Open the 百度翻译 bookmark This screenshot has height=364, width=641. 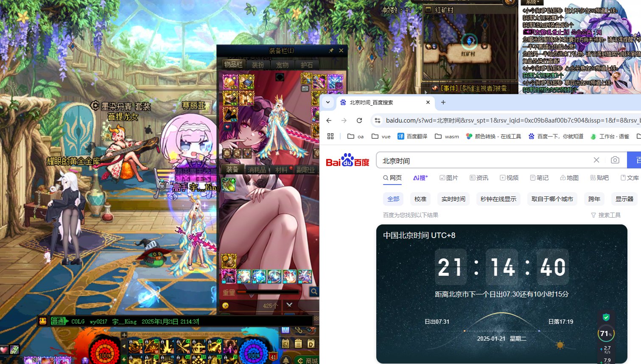pos(412,136)
